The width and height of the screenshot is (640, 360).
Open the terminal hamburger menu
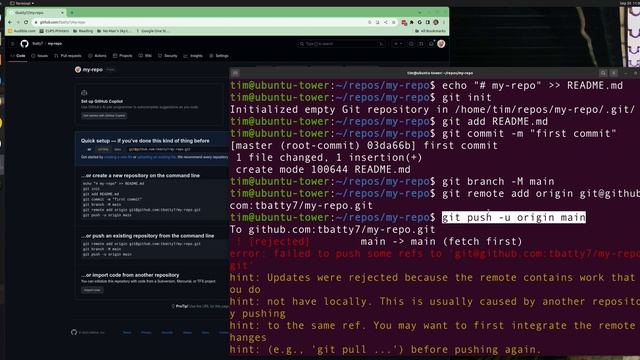pyautogui.click(x=614, y=73)
